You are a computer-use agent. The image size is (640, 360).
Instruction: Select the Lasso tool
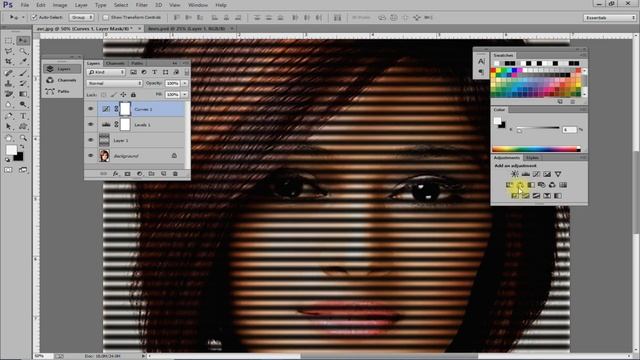9,51
